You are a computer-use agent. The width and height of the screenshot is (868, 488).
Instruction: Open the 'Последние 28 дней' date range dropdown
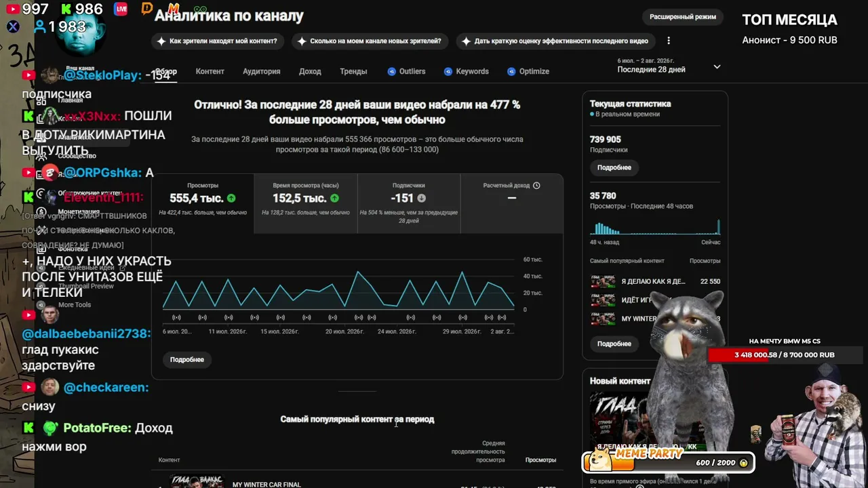(x=669, y=66)
